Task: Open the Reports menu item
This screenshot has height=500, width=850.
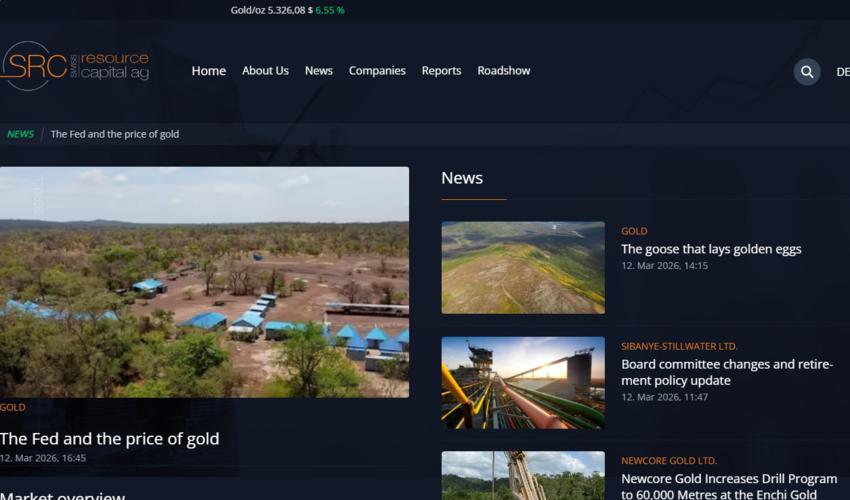Action: [441, 71]
